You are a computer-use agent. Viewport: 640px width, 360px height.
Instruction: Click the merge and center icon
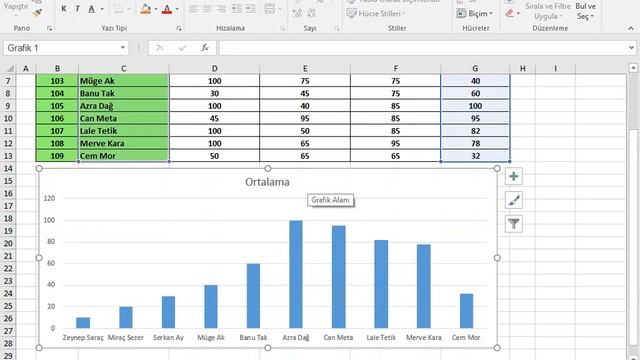pos(269,9)
